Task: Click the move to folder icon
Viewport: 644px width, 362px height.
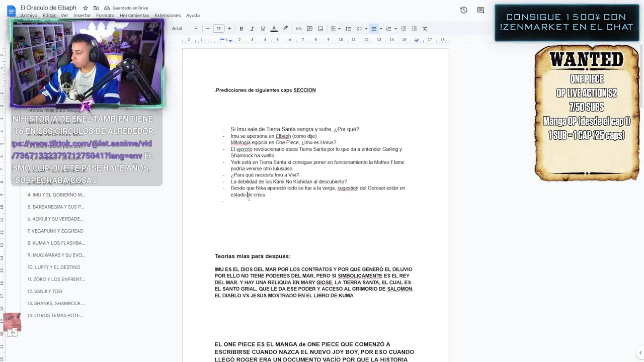Action: tap(96, 8)
